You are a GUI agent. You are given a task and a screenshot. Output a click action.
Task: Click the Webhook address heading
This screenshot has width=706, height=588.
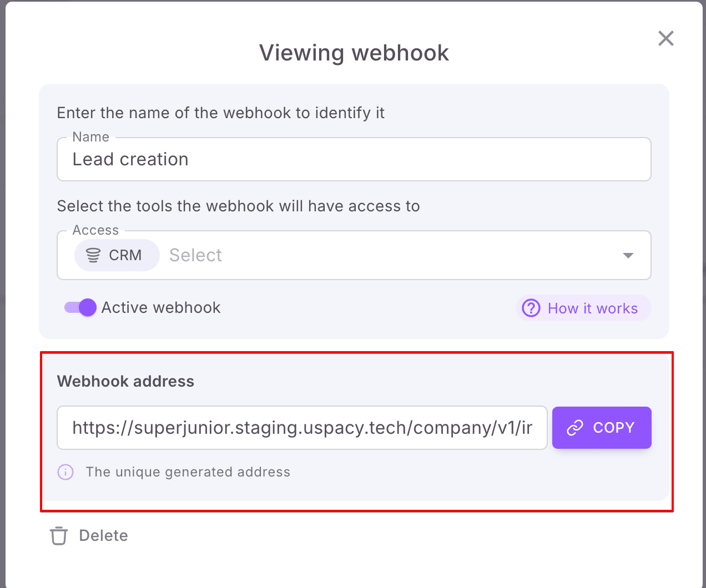(x=125, y=381)
